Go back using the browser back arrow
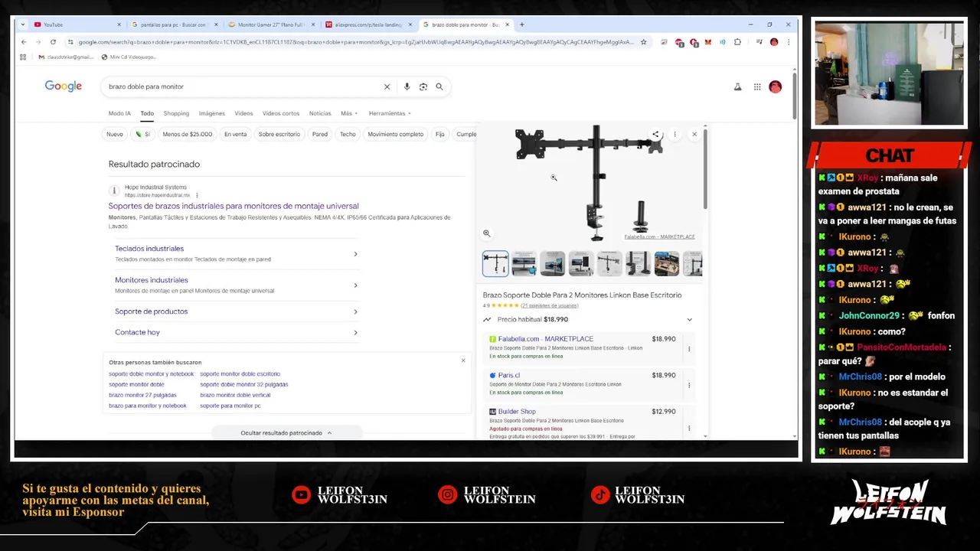 click(24, 42)
